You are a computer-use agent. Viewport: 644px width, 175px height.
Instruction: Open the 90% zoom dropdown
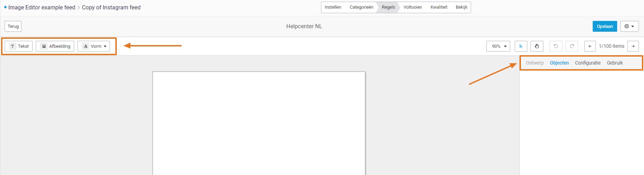click(498, 46)
